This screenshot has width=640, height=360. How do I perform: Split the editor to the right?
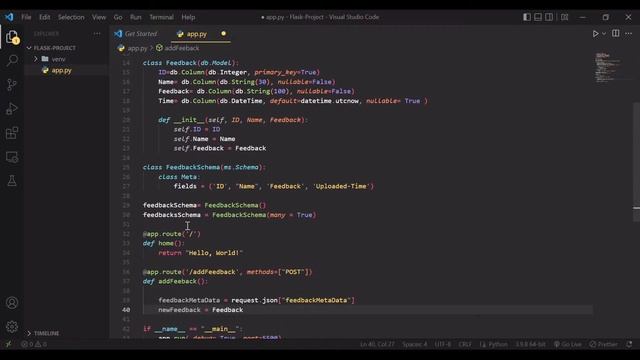[x=616, y=33]
